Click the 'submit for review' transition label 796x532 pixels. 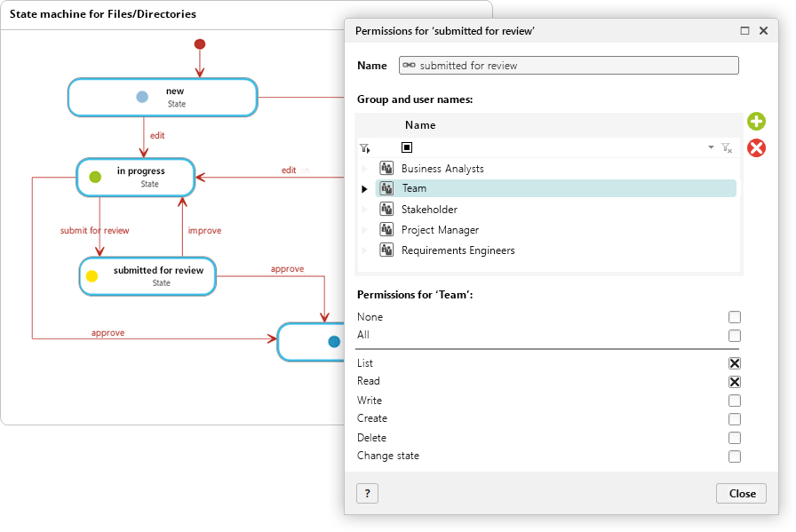click(x=94, y=230)
